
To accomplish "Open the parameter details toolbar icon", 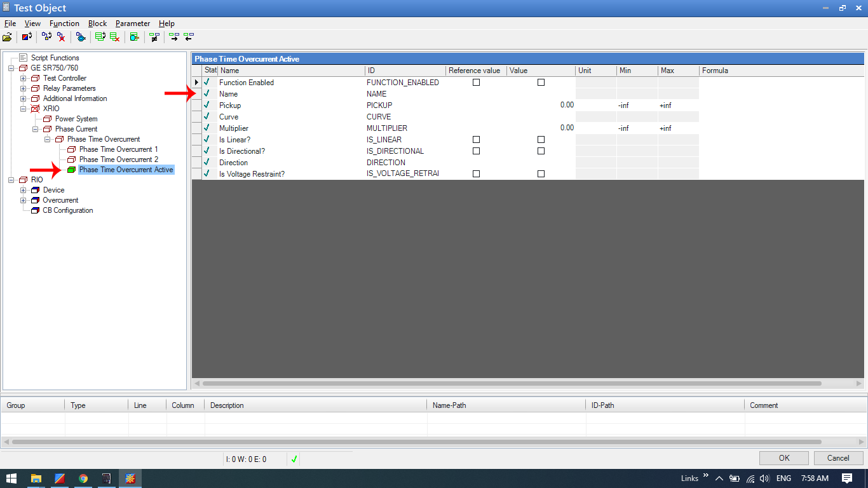I will 134,37.
